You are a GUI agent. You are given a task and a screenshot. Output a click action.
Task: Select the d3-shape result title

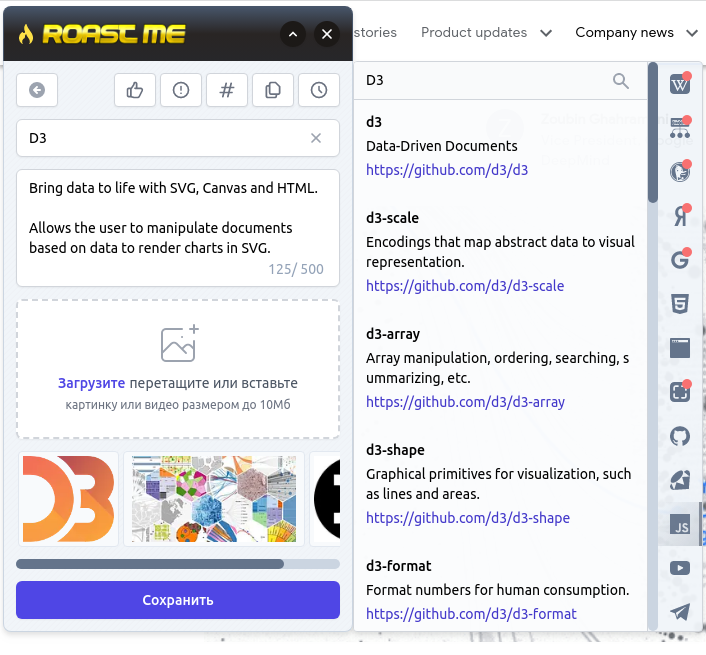pos(395,450)
